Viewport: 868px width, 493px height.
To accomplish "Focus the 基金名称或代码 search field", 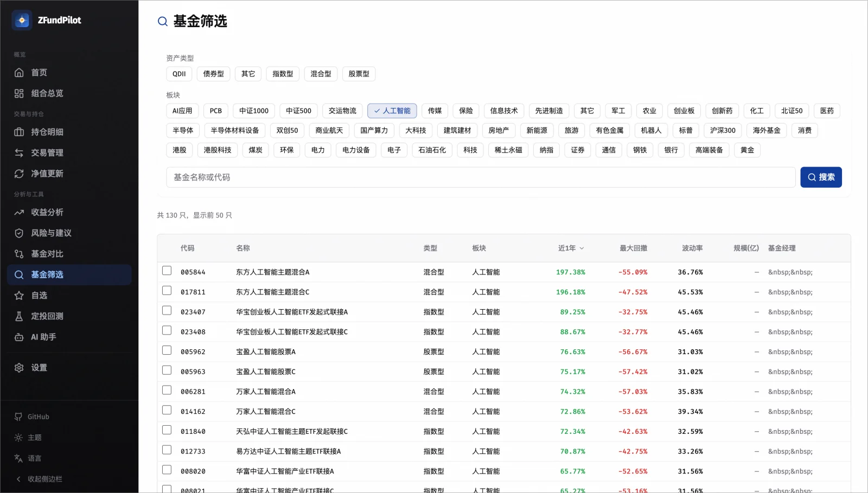I will 481,177.
